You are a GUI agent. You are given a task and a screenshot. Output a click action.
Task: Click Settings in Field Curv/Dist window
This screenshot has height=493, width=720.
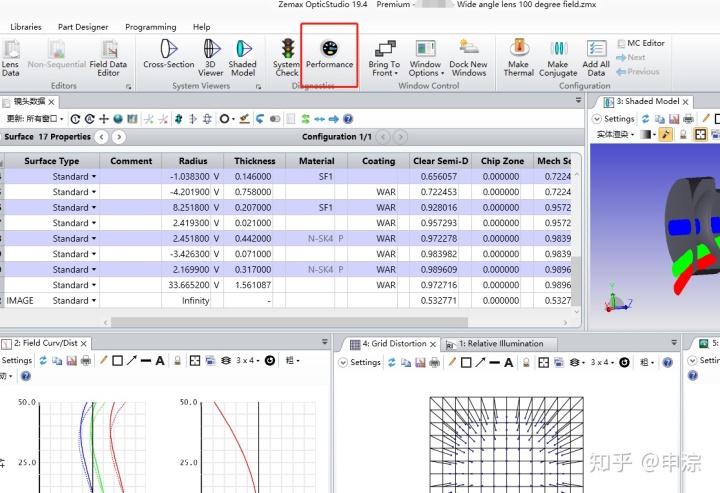click(17, 361)
